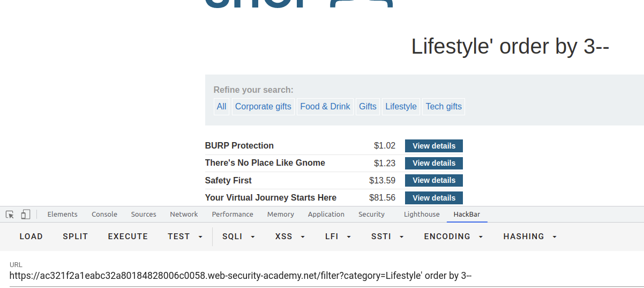Click the EXECUTE button in HackBar
The width and height of the screenshot is (644, 288).
(128, 237)
